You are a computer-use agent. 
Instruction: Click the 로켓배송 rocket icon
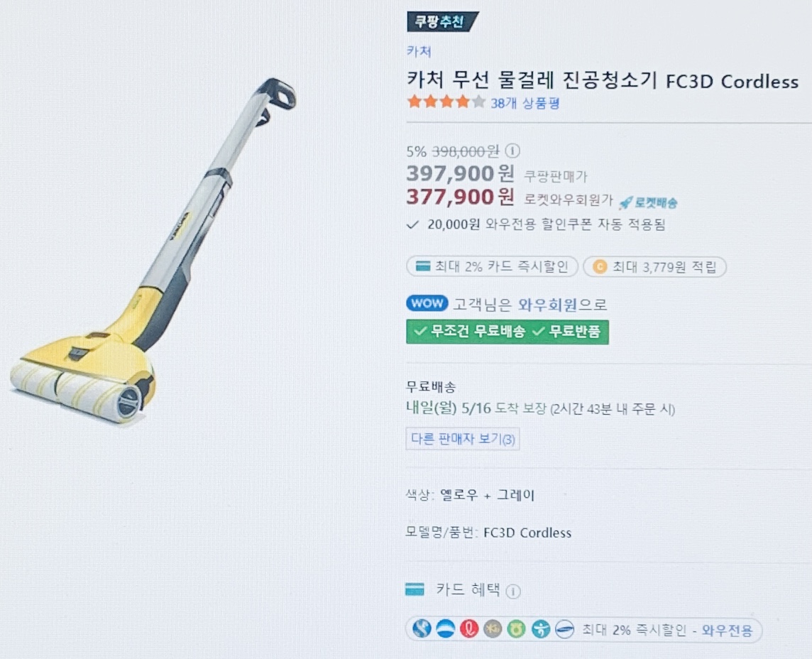click(x=625, y=202)
